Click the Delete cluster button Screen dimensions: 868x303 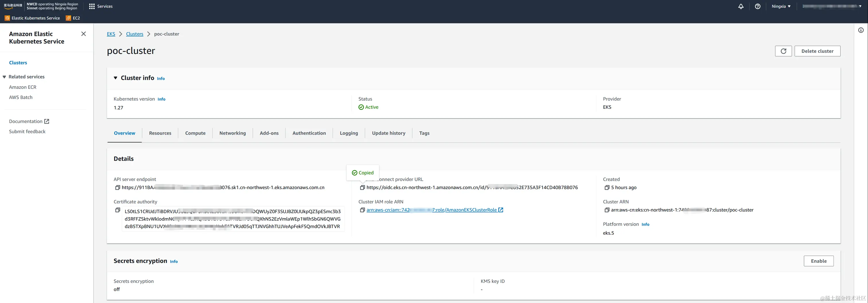tap(817, 51)
